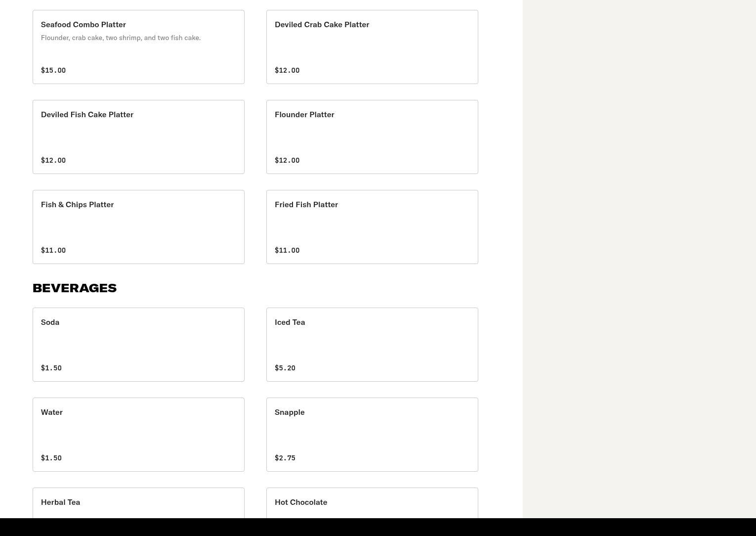
Task: Select the Water beverage card
Action: click(x=138, y=435)
